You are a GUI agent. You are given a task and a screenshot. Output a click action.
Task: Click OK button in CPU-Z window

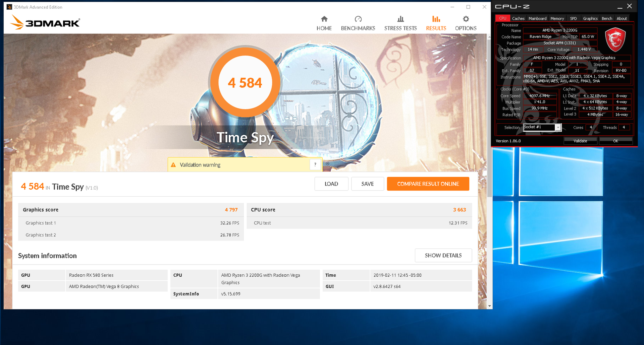click(615, 141)
